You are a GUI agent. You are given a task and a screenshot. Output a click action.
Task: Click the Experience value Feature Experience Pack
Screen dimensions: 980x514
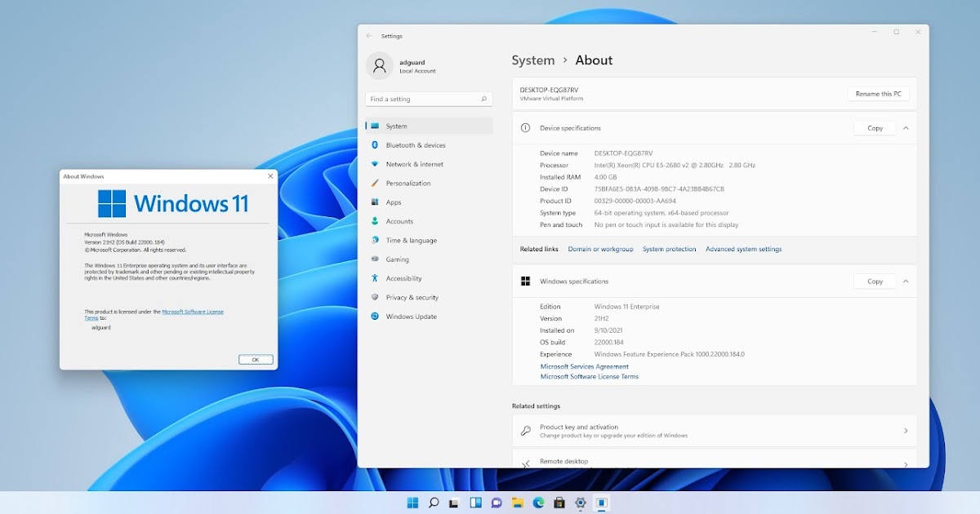tap(670, 354)
